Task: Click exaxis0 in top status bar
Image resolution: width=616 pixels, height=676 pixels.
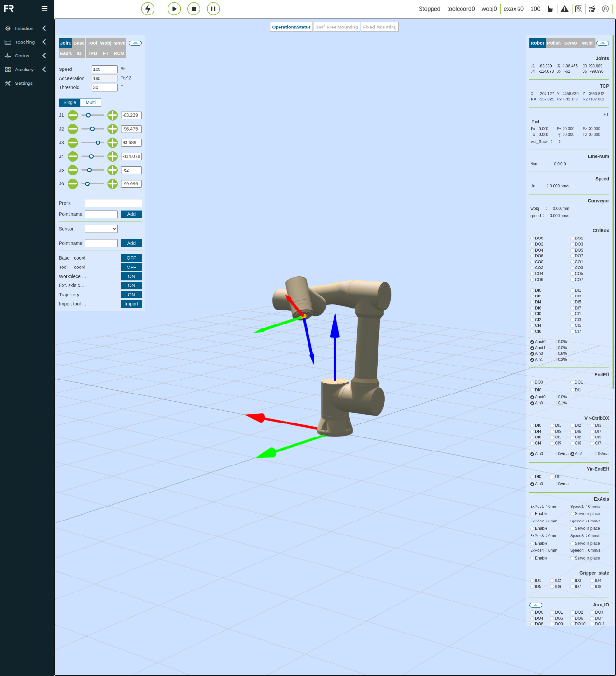Action: [x=514, y=9]
